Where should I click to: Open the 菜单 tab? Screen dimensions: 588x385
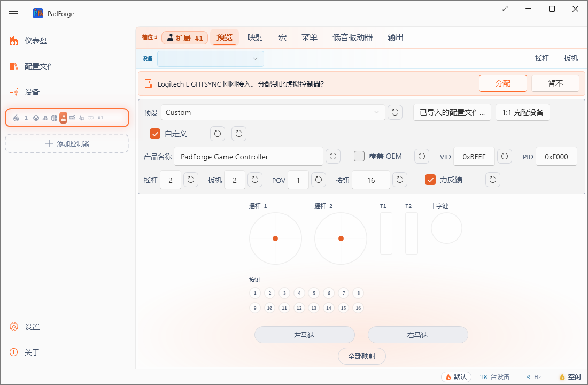pos(310,37)
